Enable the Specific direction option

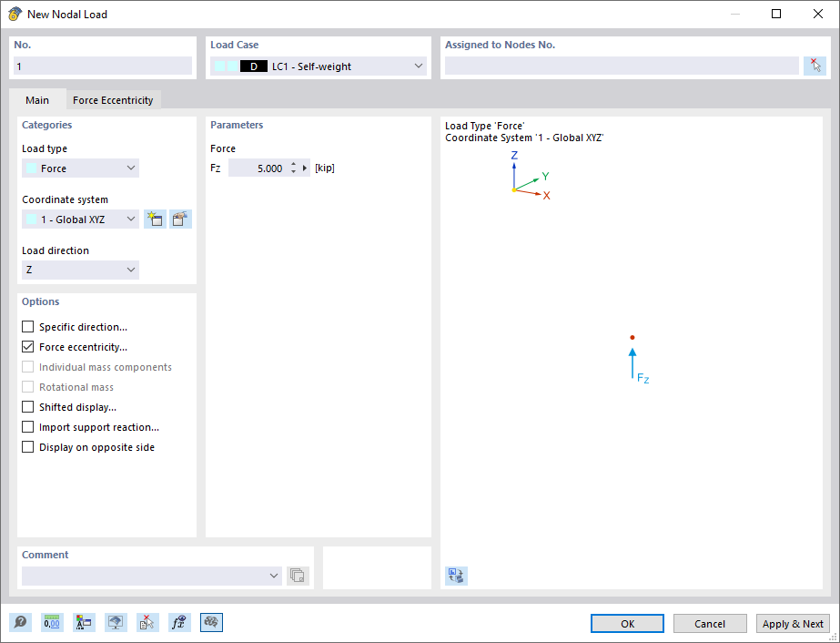(x=27, y=326)
